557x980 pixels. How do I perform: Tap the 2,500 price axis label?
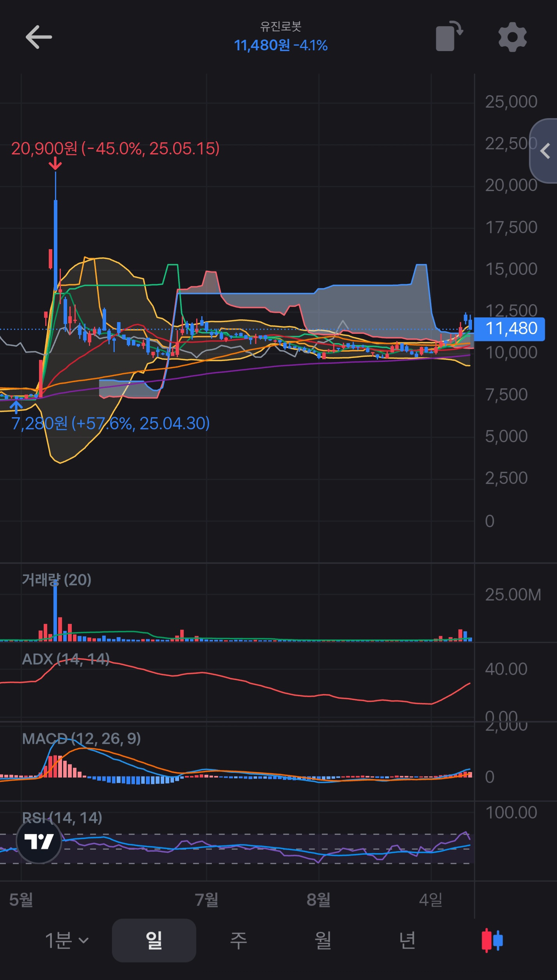(x=506, y=478)
